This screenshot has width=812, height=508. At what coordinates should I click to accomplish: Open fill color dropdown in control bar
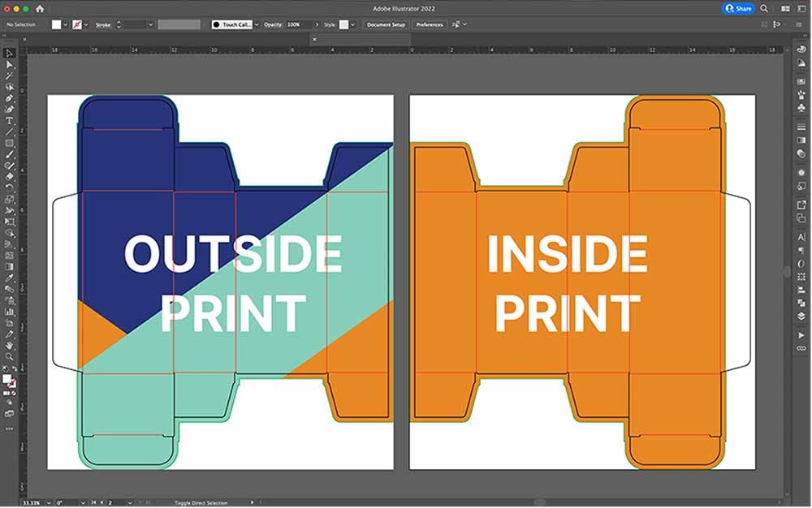pos(66,24)
